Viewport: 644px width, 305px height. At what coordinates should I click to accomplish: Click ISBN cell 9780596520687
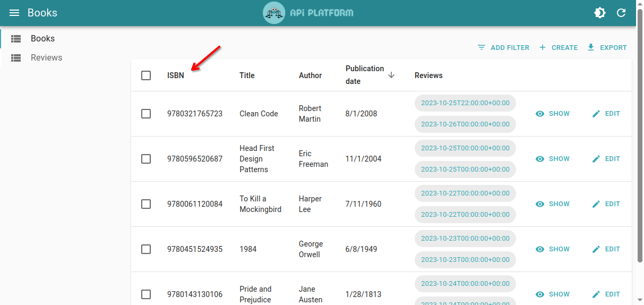(x=195, y=159)
